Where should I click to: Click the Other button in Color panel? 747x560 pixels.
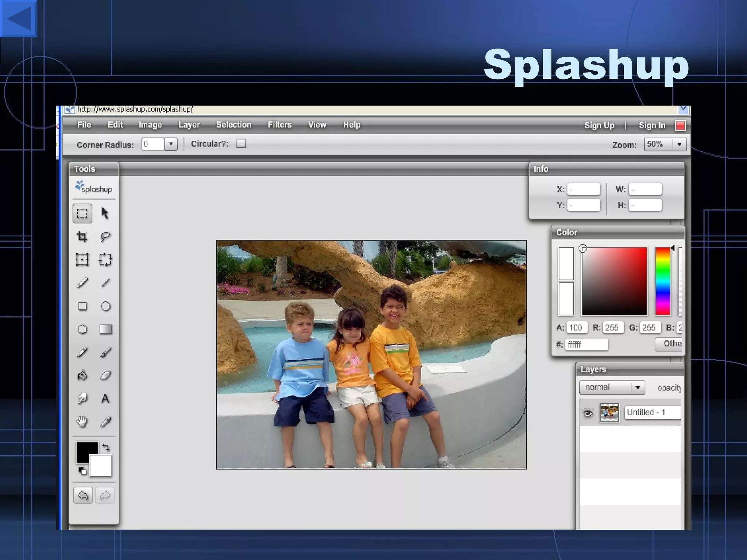click(668, 344)
